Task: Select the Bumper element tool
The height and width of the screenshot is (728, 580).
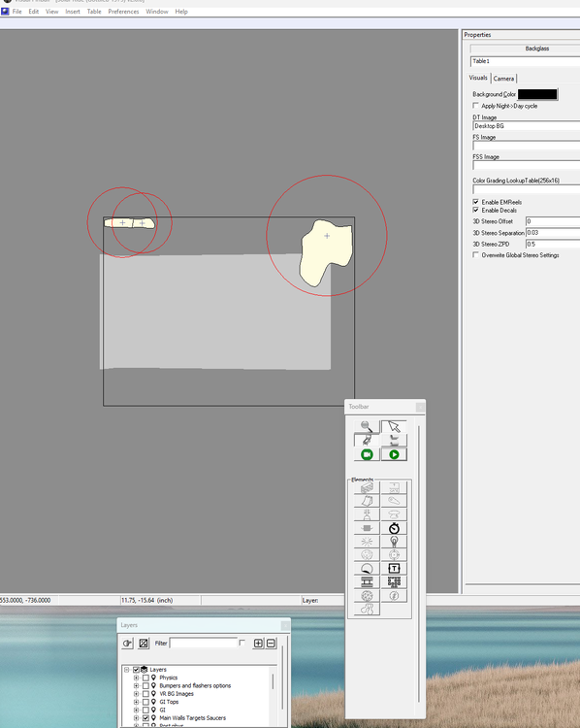Action: [x=394, y=514]
